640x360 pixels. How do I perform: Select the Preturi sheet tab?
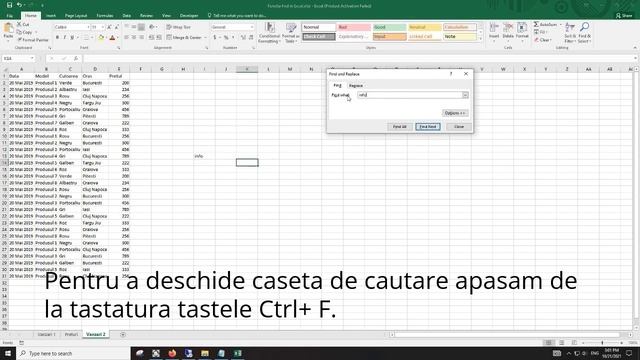pos(71,334)
